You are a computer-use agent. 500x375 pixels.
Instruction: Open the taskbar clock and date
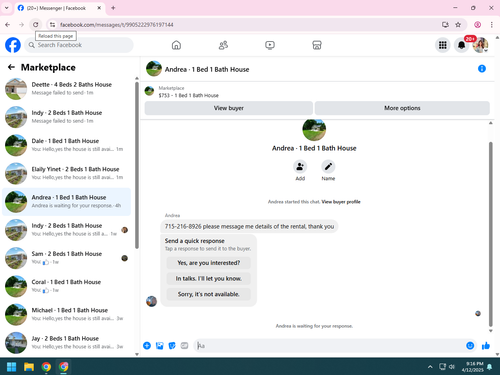point(473,367)
